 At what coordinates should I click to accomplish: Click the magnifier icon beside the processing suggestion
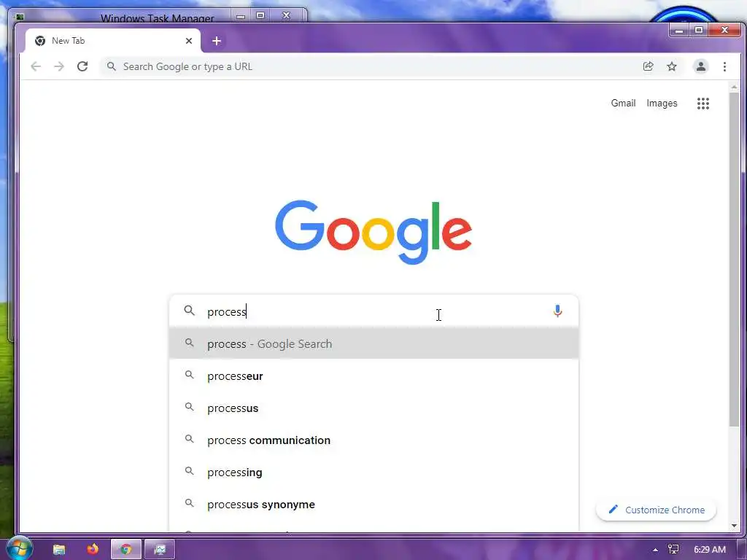point(190,472)
